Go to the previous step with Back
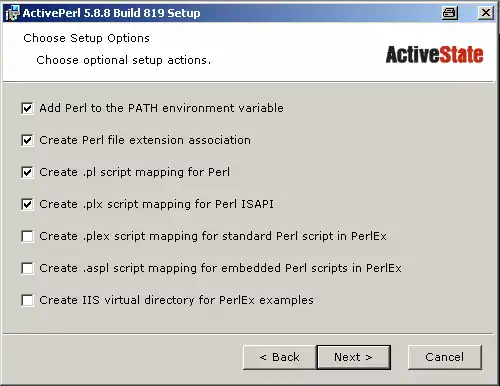Screen dimensions: 500x386 point(280,357)
